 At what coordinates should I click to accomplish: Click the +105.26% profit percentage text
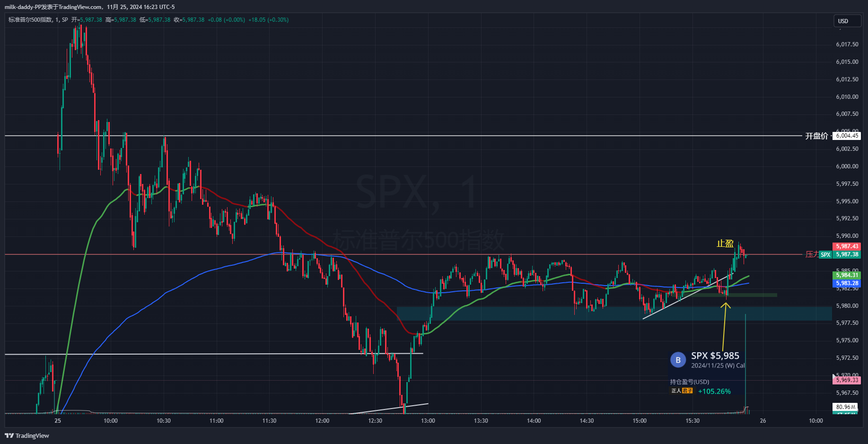pos(714,392)
